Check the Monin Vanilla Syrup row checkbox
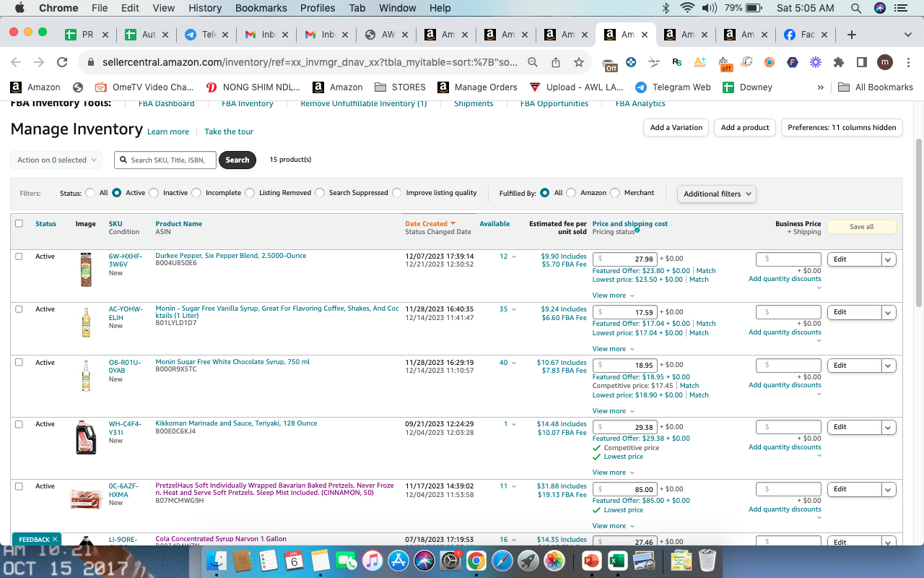The image size is (924, 578). (x=19, y=309)
